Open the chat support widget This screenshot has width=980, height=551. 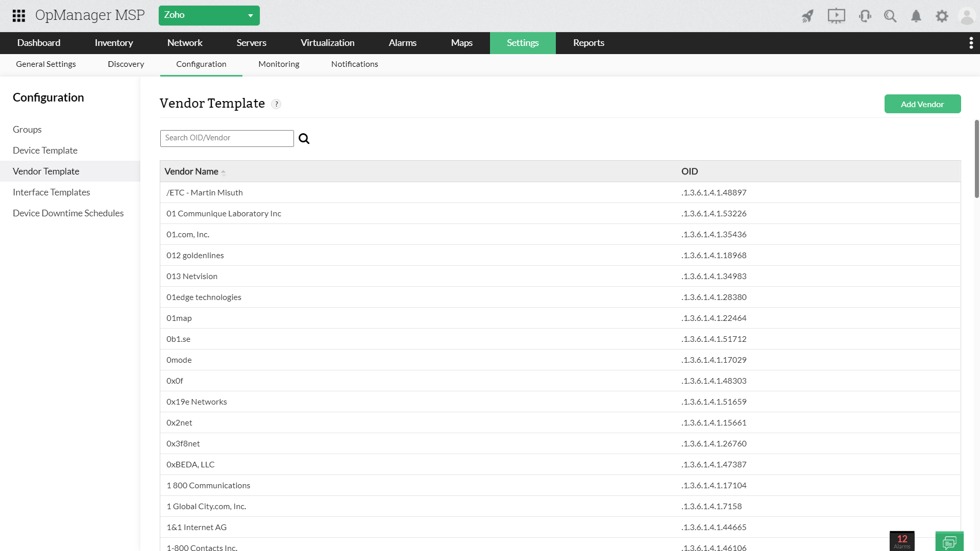point(949,542)
